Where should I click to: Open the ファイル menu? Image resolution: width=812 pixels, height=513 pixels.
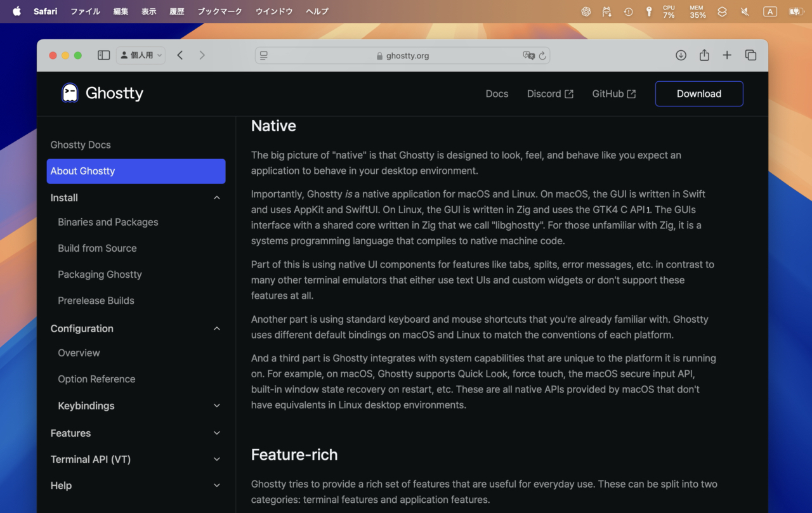(85, 11)
